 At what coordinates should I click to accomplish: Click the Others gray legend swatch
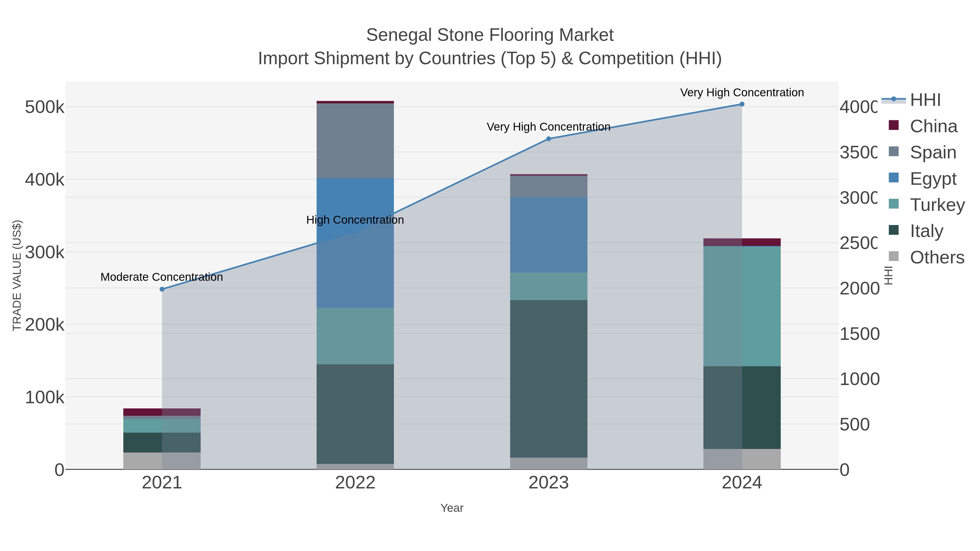click(x=894, y=256)
